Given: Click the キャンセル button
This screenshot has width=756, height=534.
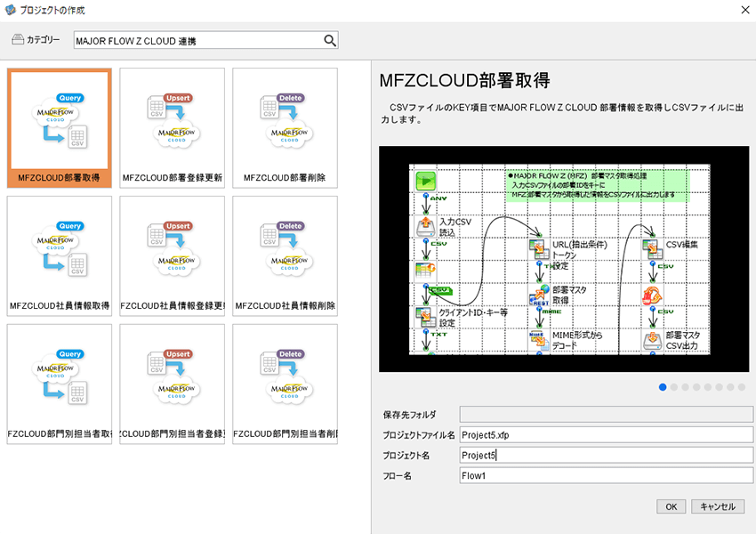Looking at the screenshot, I should coord(718,506).
